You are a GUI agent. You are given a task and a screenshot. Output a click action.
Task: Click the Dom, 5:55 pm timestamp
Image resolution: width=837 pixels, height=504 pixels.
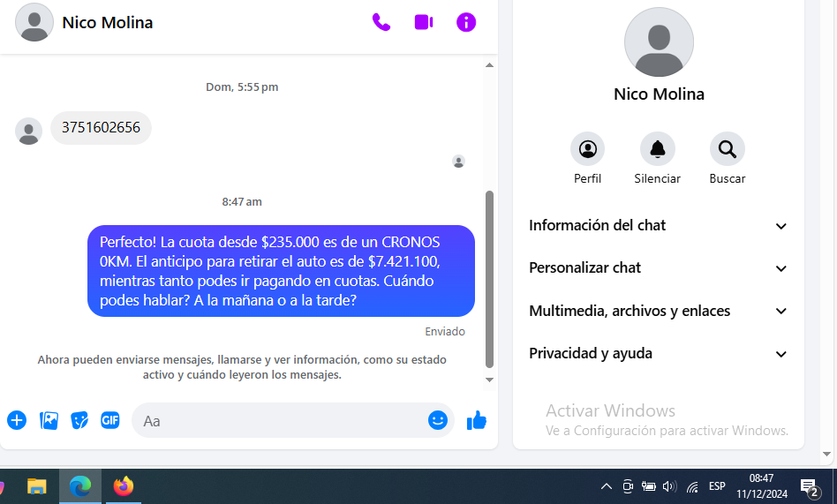click(x=242, y=87)
